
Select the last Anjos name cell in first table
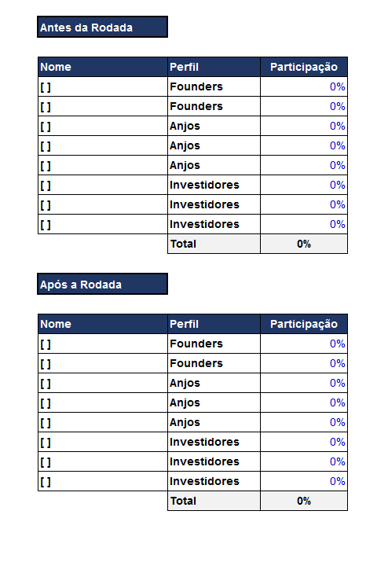[103, 165]
